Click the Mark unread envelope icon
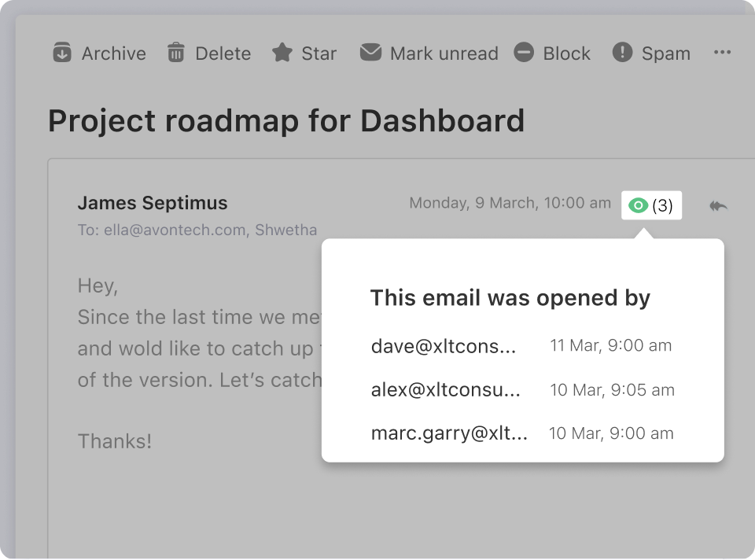This screenshot has width=755, height=560. 370,53
